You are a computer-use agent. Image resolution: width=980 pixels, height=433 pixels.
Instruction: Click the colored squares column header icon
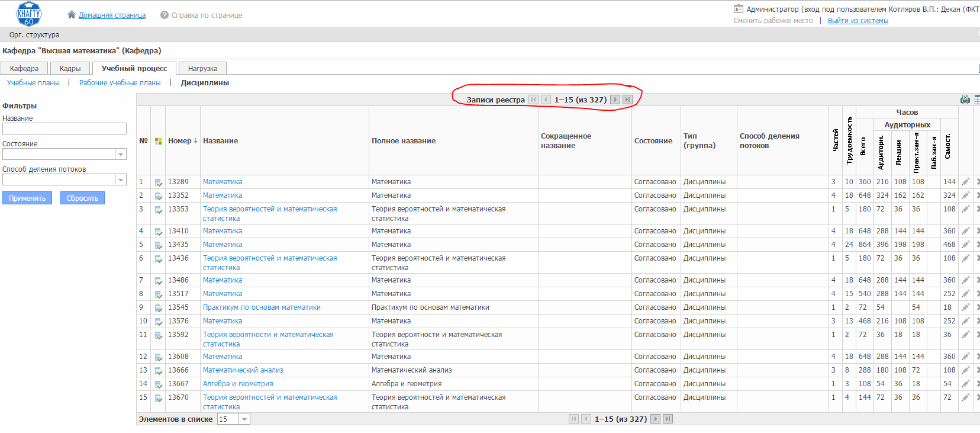158,141
